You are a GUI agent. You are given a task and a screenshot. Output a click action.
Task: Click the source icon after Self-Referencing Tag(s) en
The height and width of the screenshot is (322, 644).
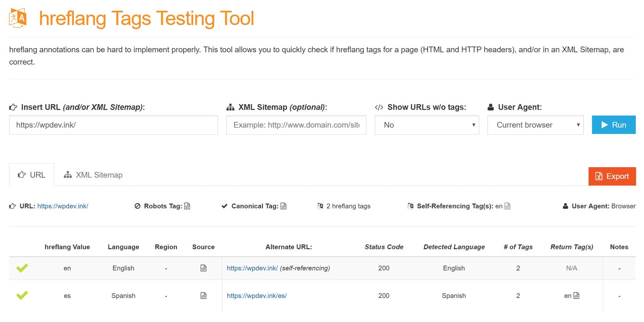click(x=508, y=206)
